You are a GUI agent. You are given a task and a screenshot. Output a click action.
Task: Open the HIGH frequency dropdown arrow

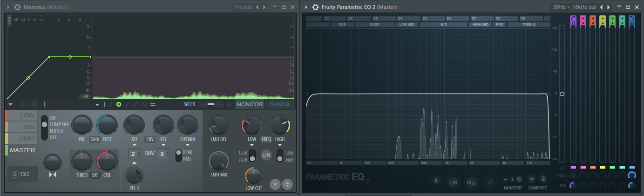point(279,145)
